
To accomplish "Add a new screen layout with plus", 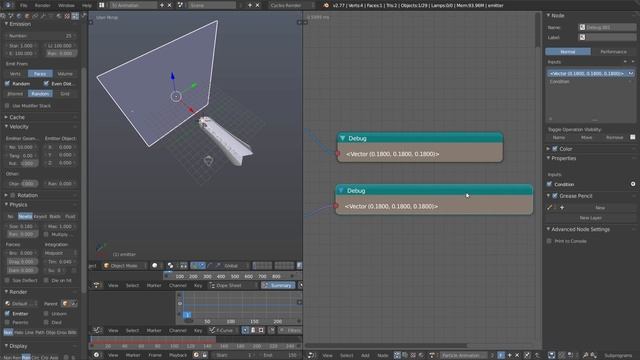I will click(x=162, y=5).
